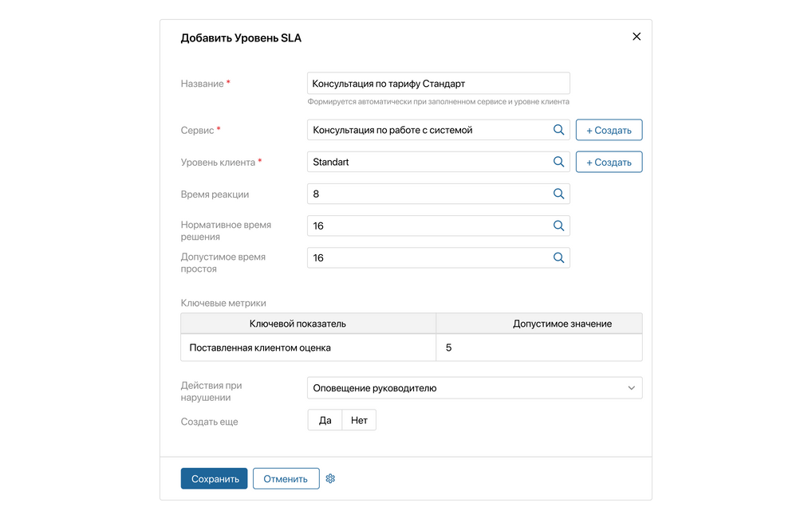Open lookup icon for Нормативное время решения
Viewport: 812px width, 526px height.
558,226
